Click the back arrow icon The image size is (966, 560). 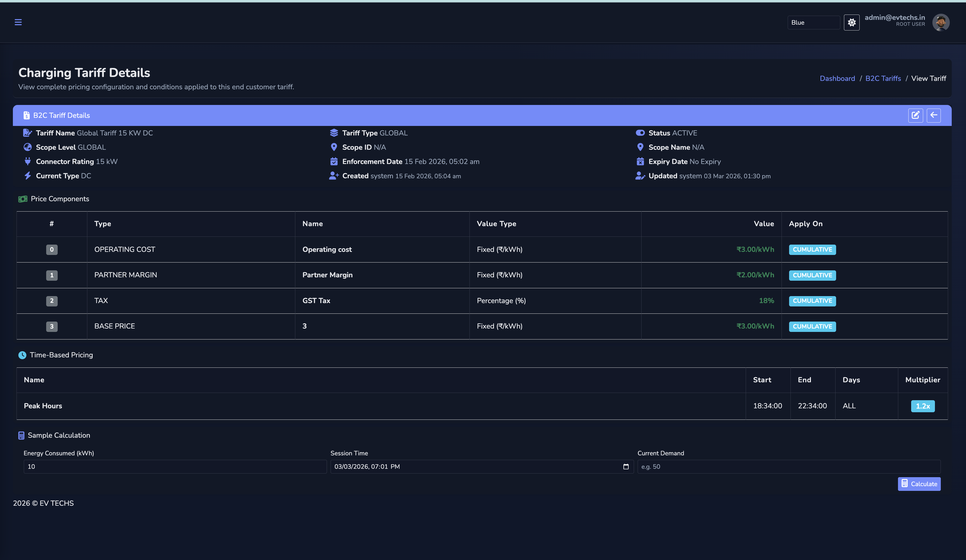tap(934, 115)
